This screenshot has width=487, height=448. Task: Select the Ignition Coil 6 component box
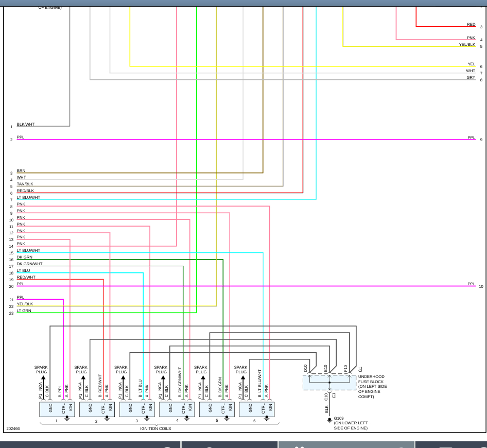pyautogui.click(x=256, y=409)
